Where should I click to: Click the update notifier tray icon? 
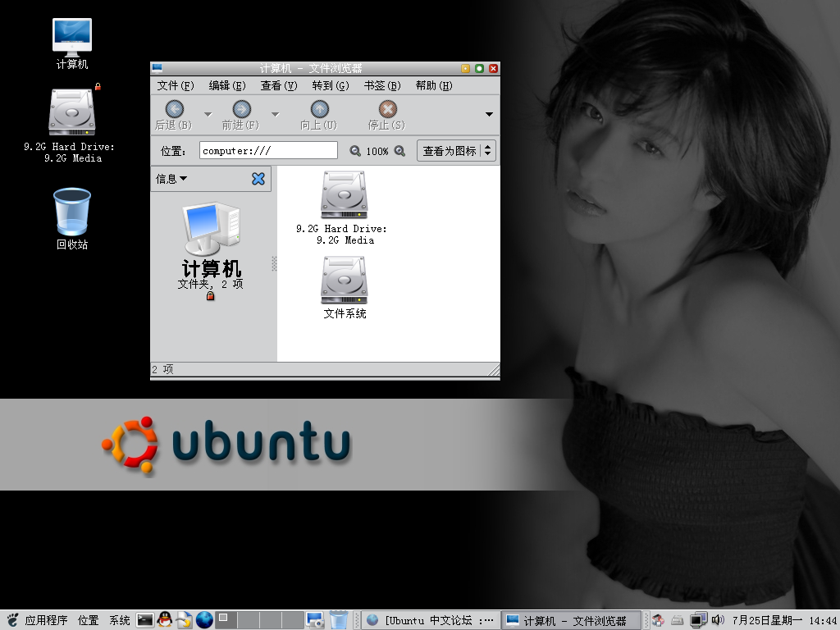(658, 620)
